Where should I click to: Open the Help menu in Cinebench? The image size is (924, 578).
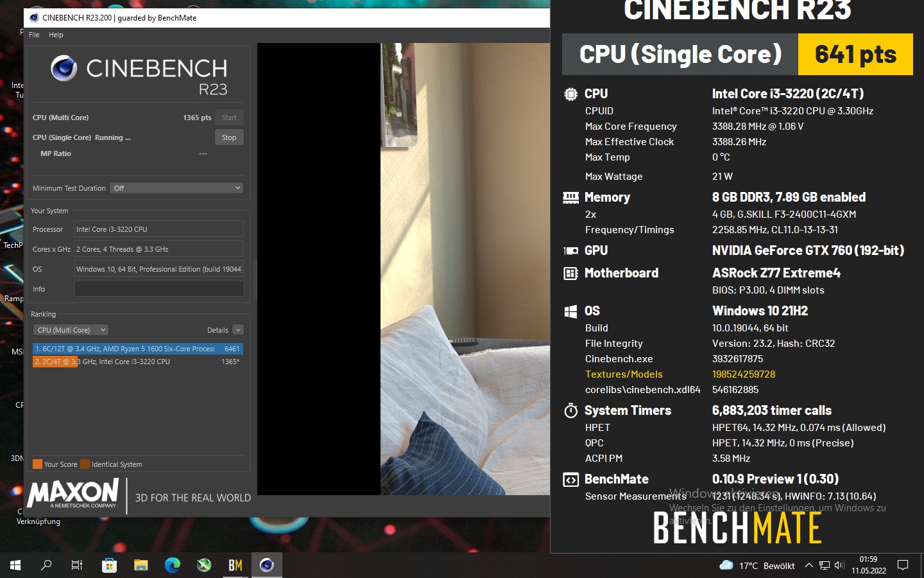point(56,35)
